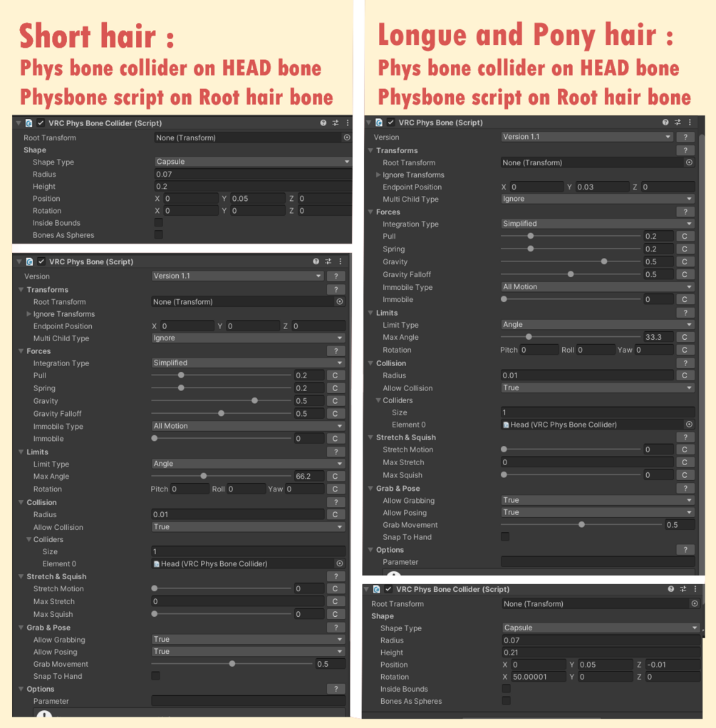Screen dimensions: 716x728
Task: Enable Snap To Hand in long hair Phys Bone
Action: click(505, 536)
